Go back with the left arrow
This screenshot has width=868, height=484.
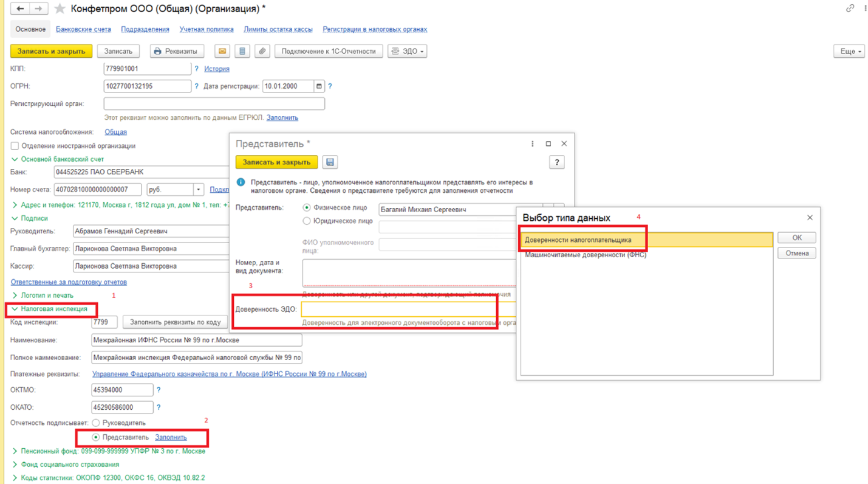20,9
